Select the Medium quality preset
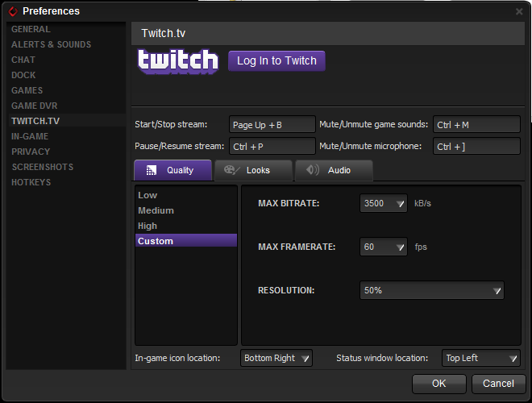The image size is (532, 403). pyautogui.click(x=186, y=210)
